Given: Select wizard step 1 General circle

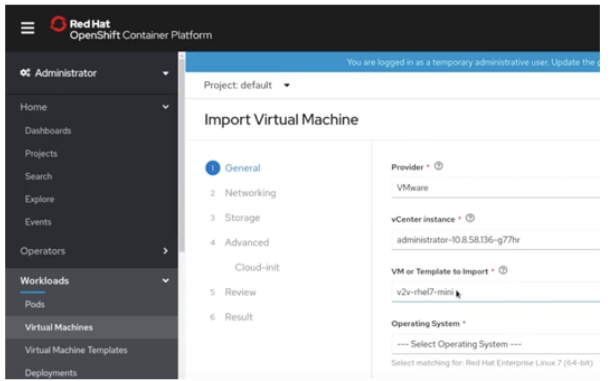Looking at the screenshot, I should point(213,168).
